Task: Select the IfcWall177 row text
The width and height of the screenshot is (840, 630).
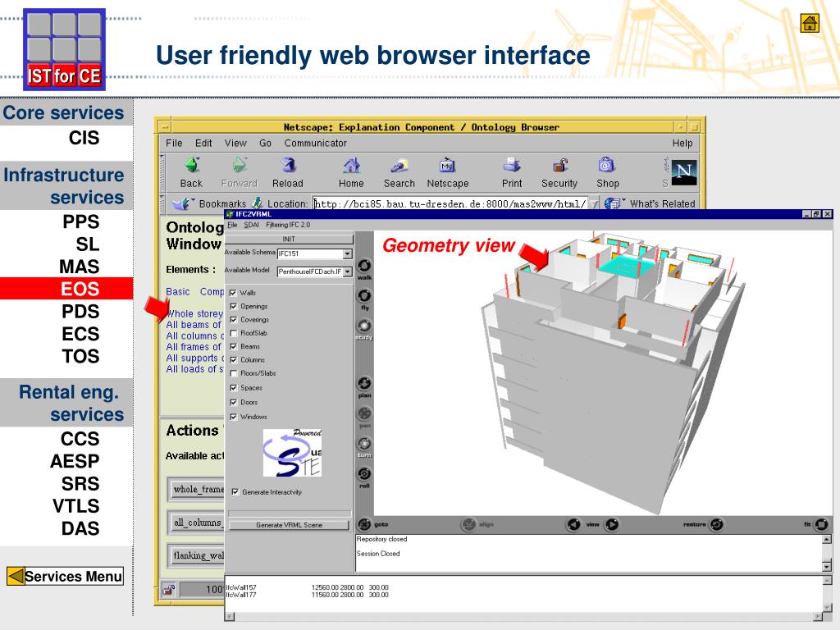Action: pyautogui.click(x=241, y=595)
